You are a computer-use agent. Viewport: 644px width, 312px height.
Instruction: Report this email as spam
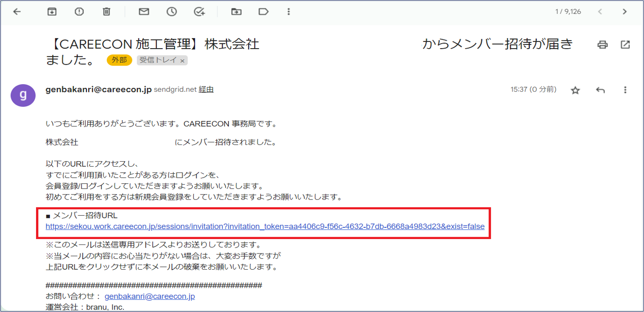pyautogui.click(x=79, y=12)
